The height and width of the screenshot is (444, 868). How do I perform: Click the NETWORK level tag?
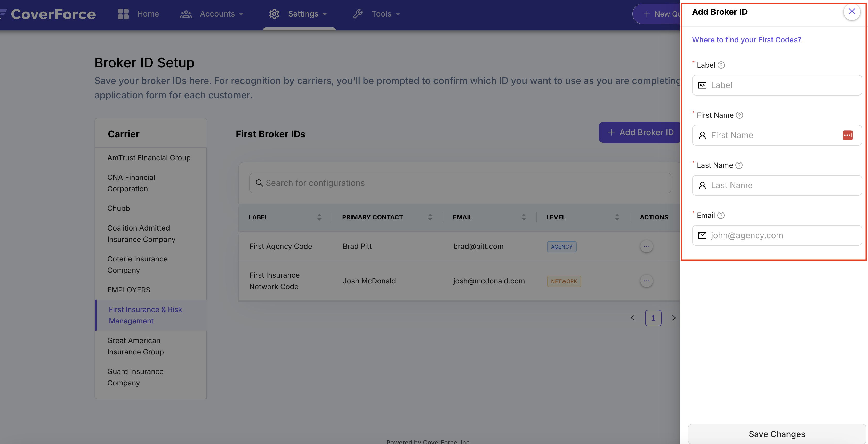coord(564,281)
